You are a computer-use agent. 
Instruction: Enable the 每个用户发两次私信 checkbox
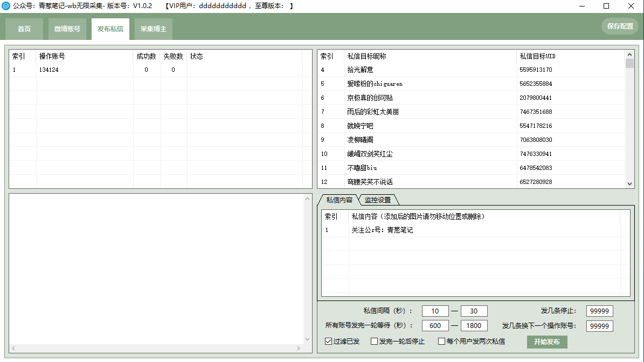(441, 341)
